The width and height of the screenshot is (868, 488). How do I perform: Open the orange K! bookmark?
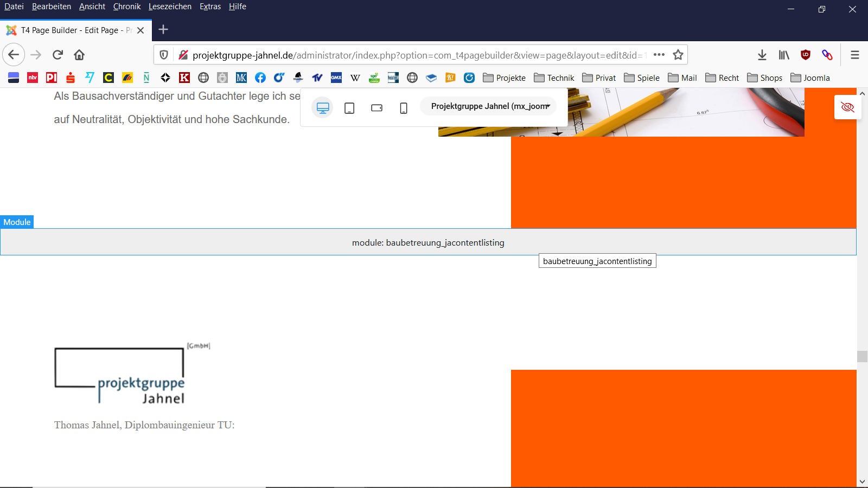click(x=450, y=78)
